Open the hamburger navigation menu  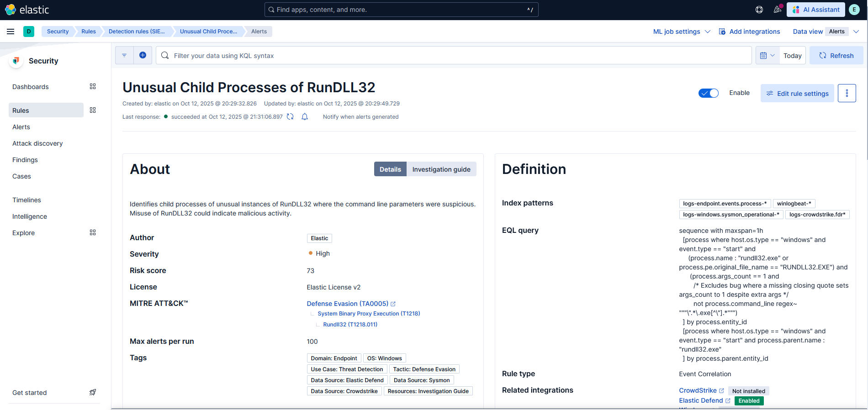[x=11, y=32]
